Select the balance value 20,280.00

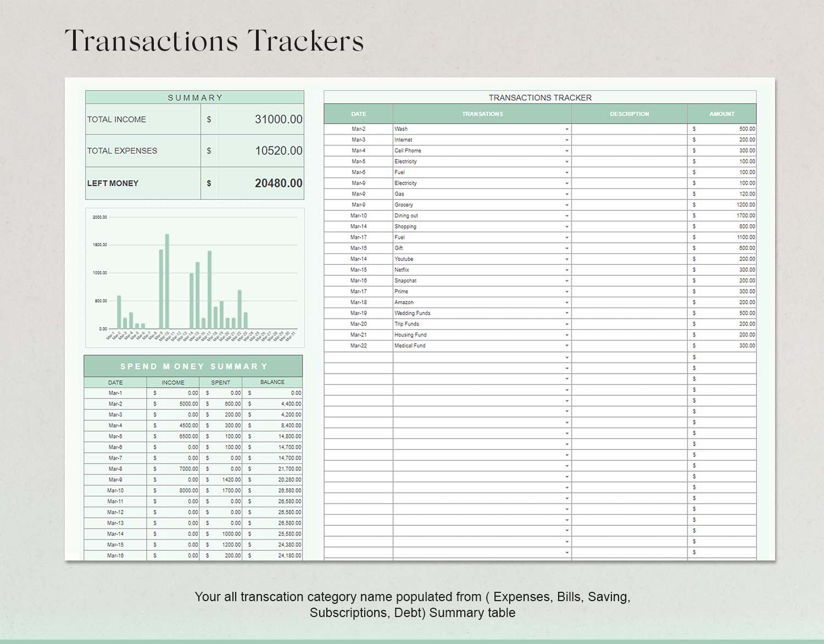coord(289,480)
